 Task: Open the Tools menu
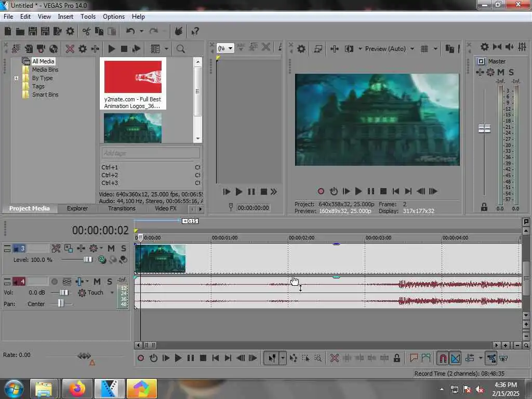[88, 17]
